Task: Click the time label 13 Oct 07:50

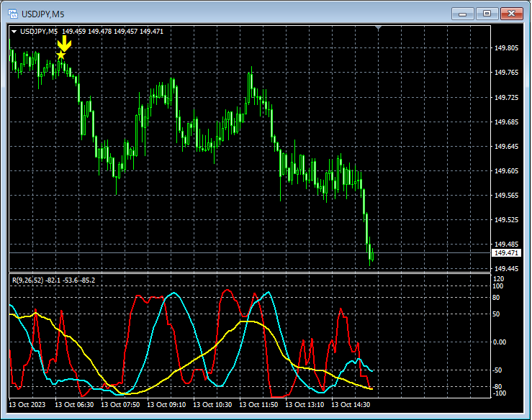Action: coord(120,405)
